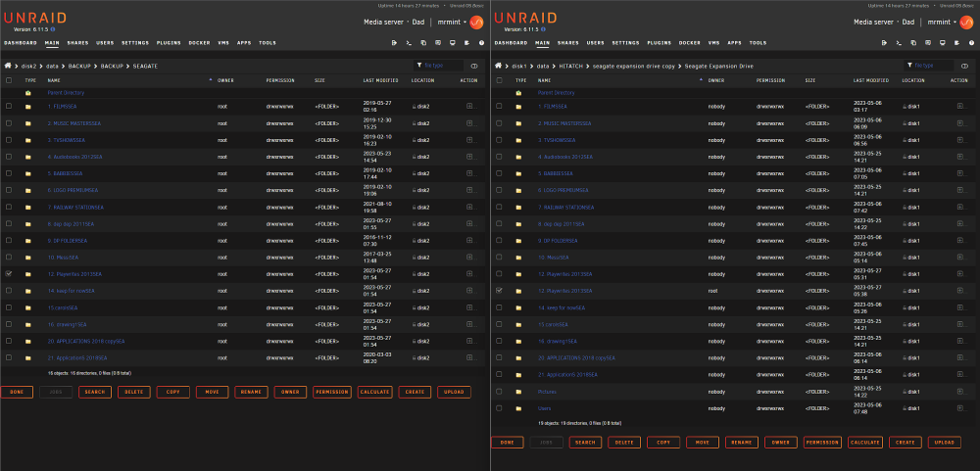Screen dimensions: 980x471
Task: Click the monitor info icon in disk1 window header
Action: pos(943,43)
